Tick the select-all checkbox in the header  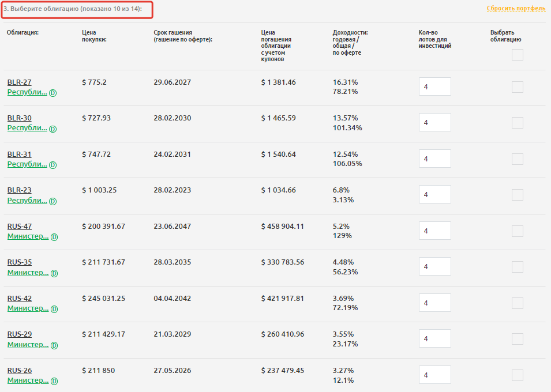[518, 55]
